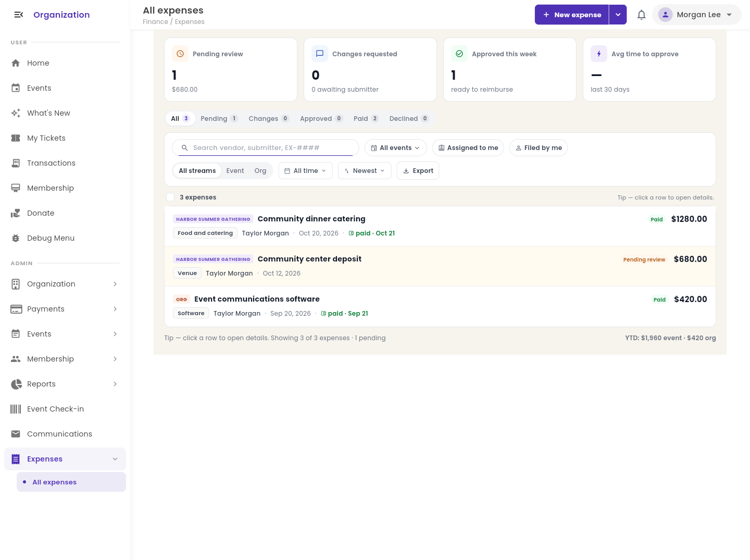Click the What's New sparkle icon

click(16, 113)
